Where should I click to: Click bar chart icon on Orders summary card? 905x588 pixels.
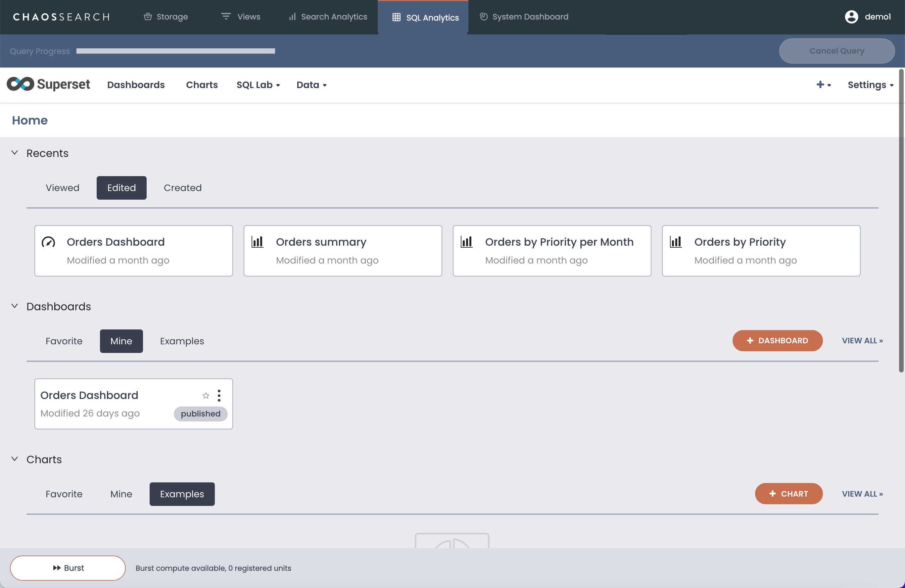tap(258, 242)
